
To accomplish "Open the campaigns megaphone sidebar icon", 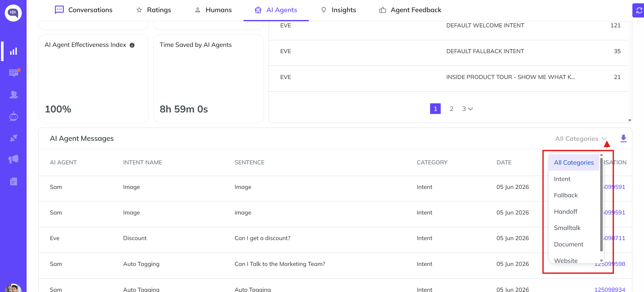I will click(13, 159).
